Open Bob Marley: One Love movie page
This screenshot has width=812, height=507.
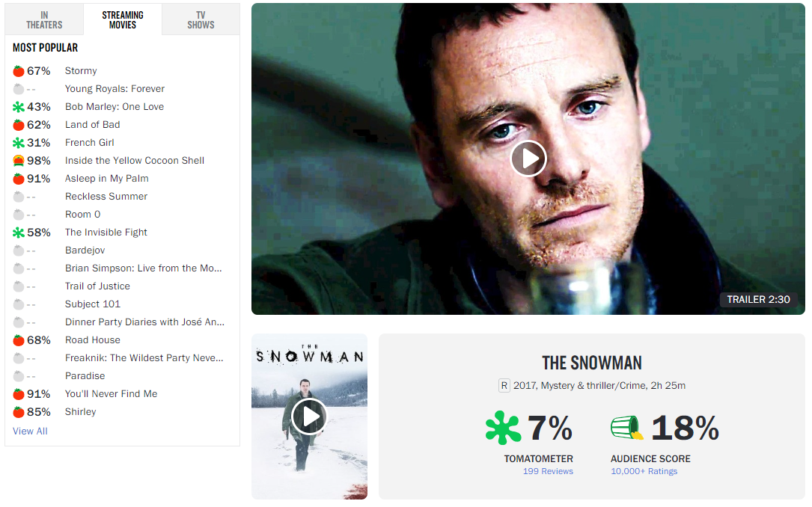pos(115,107)
